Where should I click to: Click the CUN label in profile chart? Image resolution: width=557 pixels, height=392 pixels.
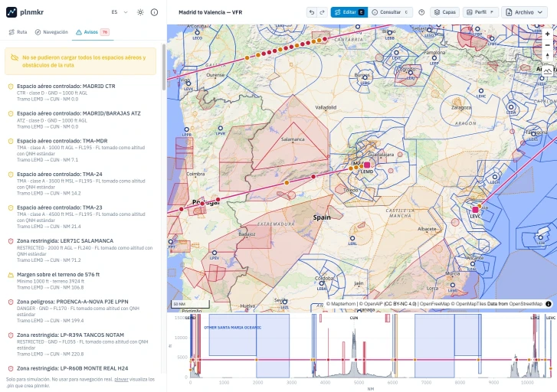click(354, 318)
